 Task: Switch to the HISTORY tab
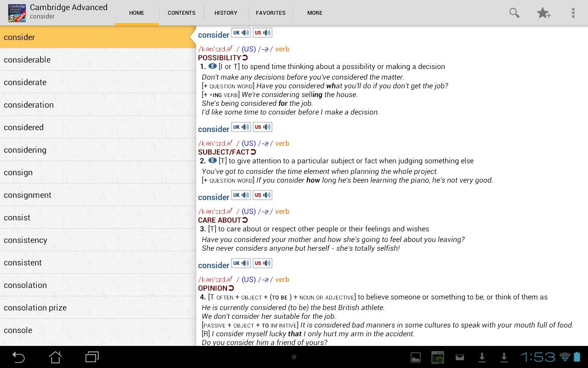pyautogui.click(x=226, y=13)
